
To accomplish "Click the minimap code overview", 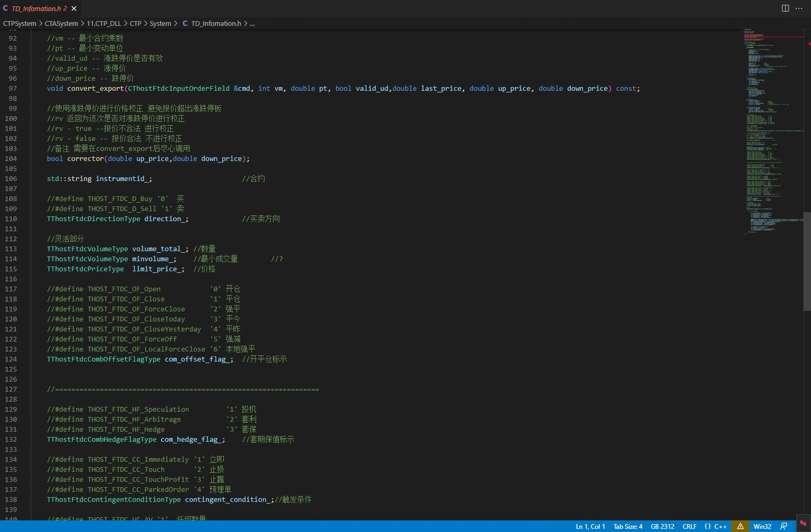I will 774,132.
